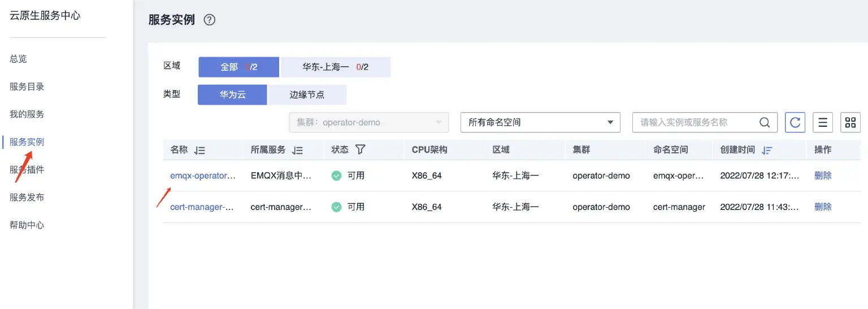868x309 pixels.
Task: Open the 状态 filter funnel icon
Action: pos(360,149)
